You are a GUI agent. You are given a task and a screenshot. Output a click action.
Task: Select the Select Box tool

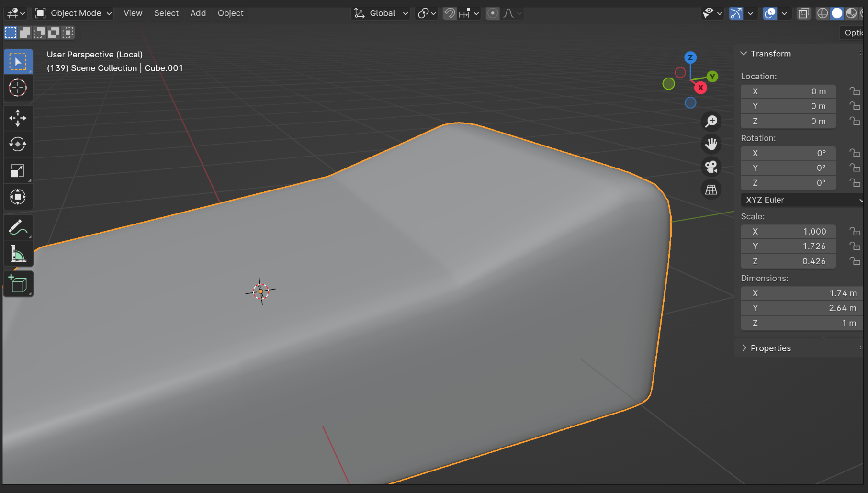[x=18, y=62]
